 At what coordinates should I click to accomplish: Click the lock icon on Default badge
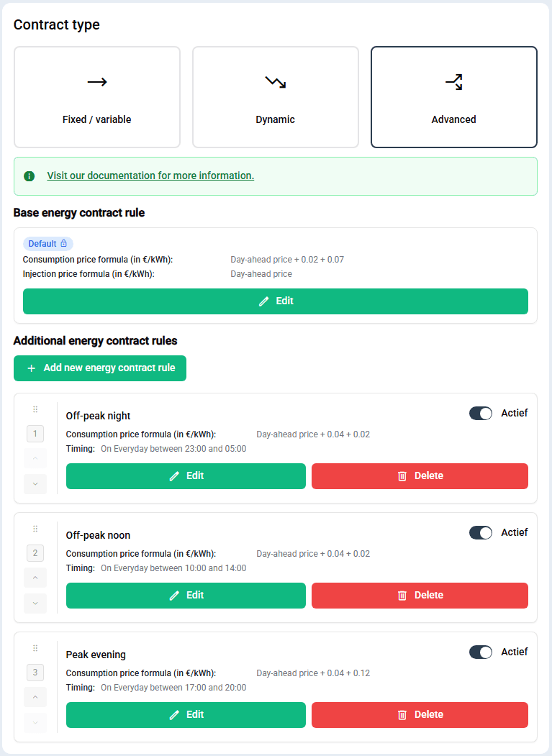coord(63,244)
